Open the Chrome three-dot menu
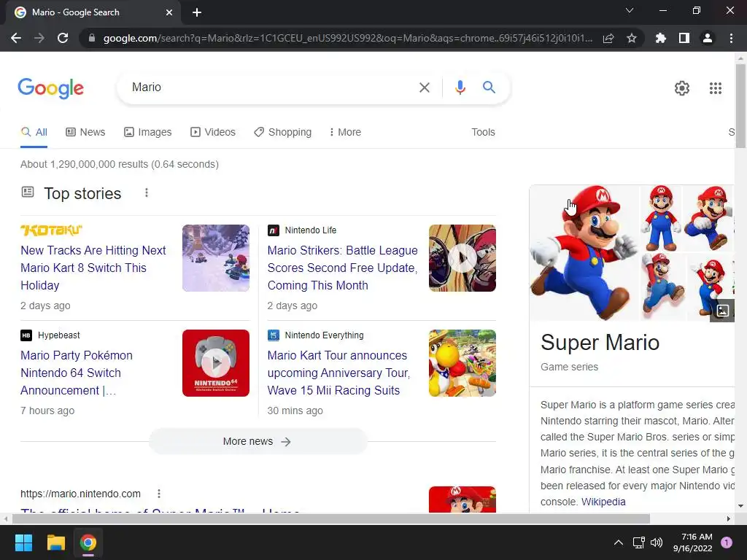Image resolution: width=747 pixels, height=560 pixels. tap(731, 38)
